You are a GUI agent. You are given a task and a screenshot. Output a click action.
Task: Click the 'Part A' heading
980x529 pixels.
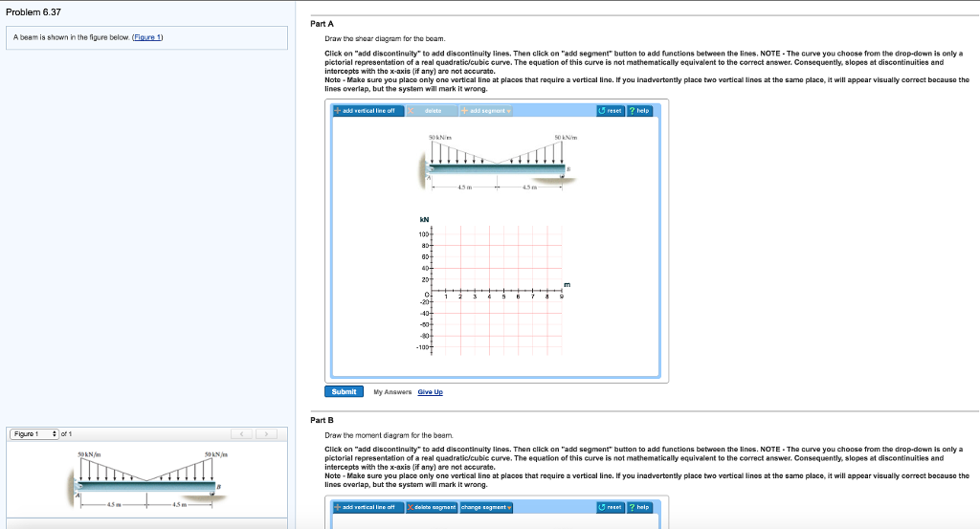(x=322, y=24)
